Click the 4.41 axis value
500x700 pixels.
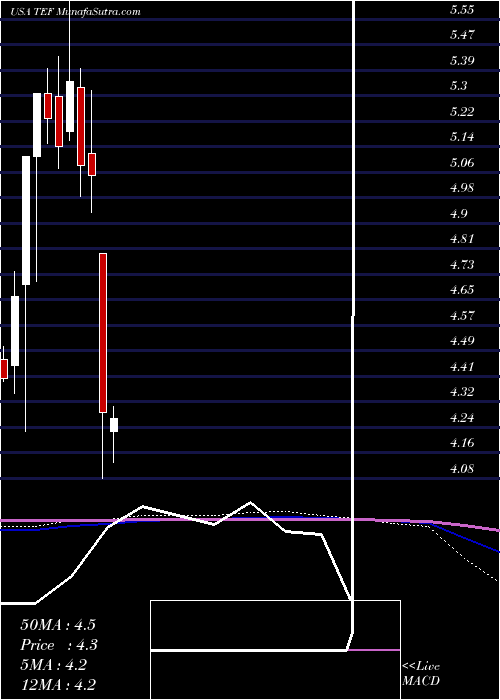461,367
